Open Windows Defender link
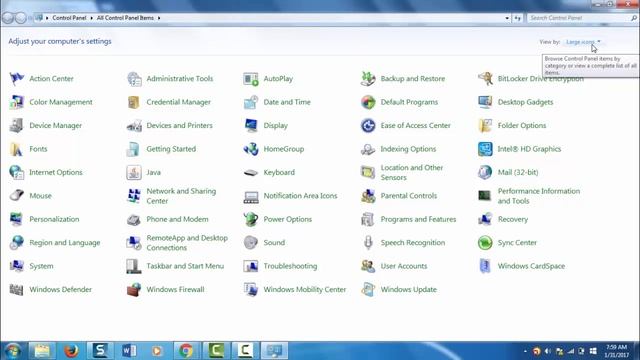Viewport: 640px width, 360px height. pos(60,289)
